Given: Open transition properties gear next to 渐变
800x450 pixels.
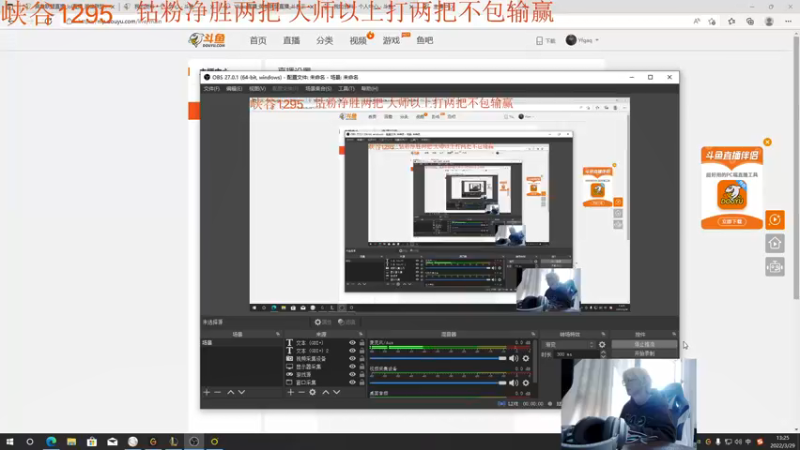Looking at the screenshot, I should [602, 345].
